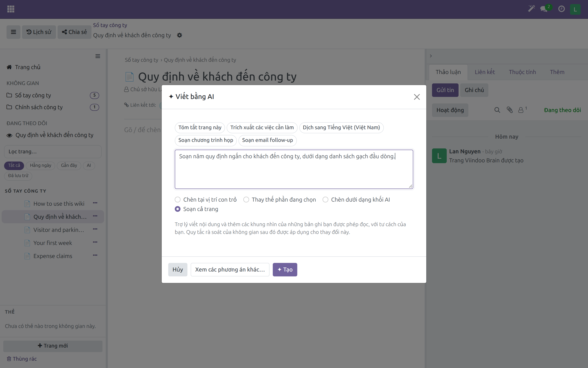
Task: Click the Chia sẻ share button
Action: [x=74, y=32]
